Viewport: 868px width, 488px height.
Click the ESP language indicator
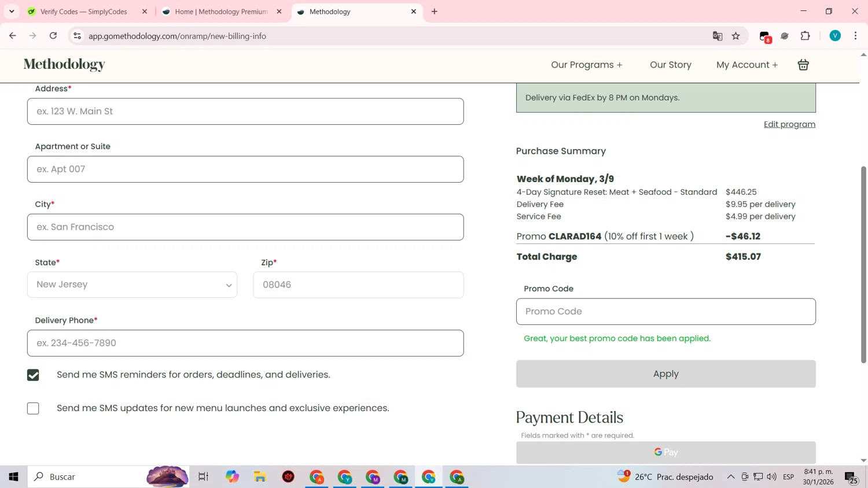[x=788, y=477]
